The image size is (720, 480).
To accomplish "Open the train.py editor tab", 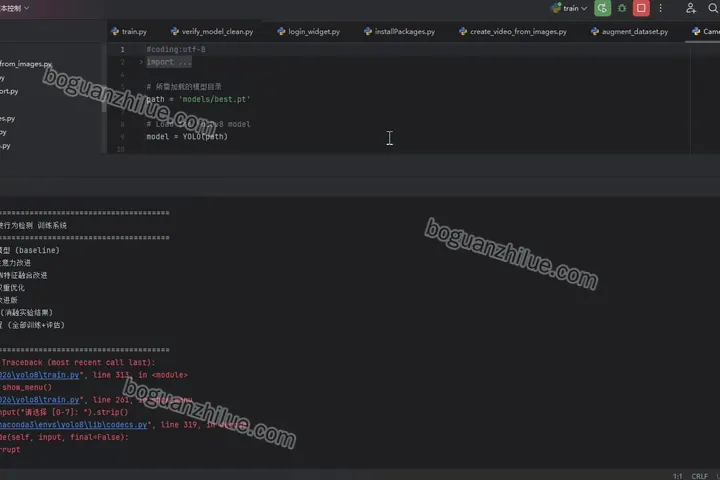I will click(x=129, y=32).
